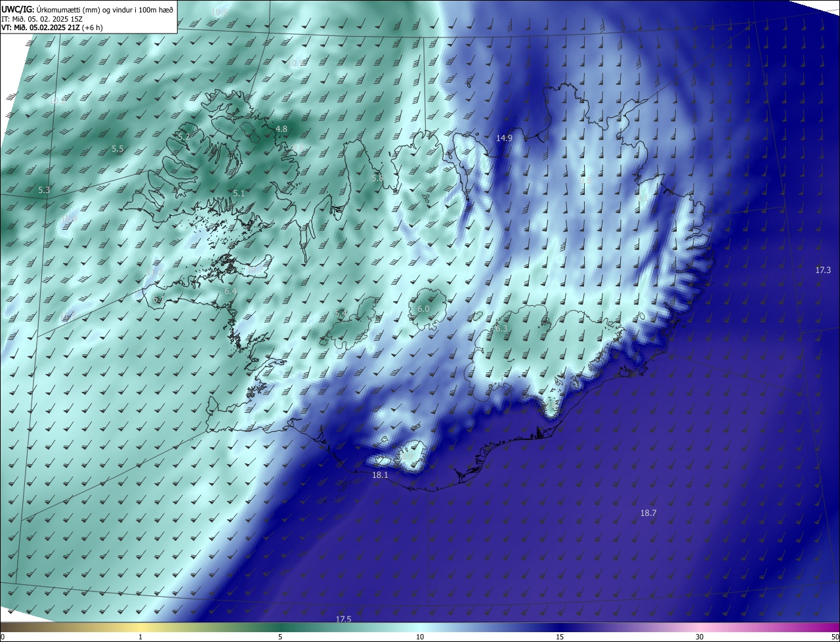Click the 'IT: Mið. 05. 02. 2025 15Z' line
Viewport: 840px width, 642px height.
[42, 18]
